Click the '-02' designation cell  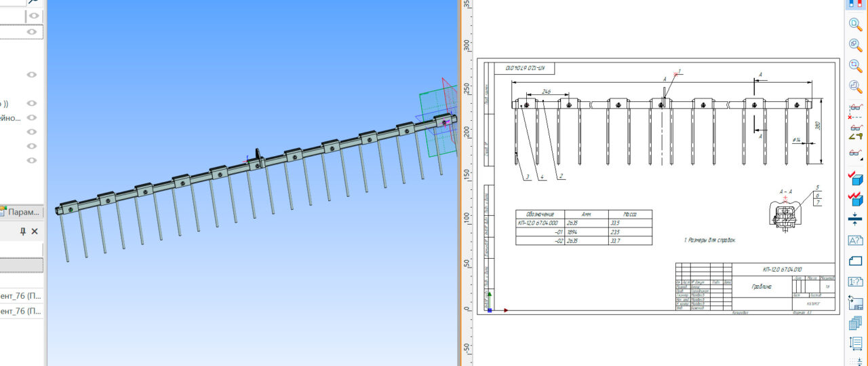click(539, 240)
